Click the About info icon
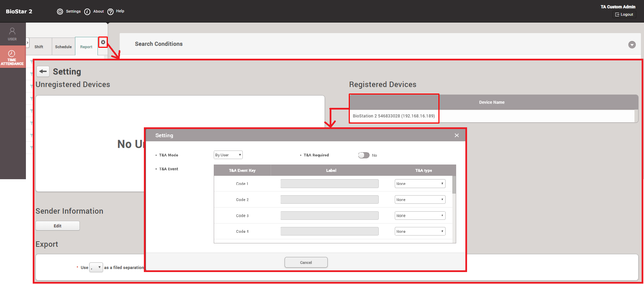Screen dimensions: 644x285 [87, 12]
